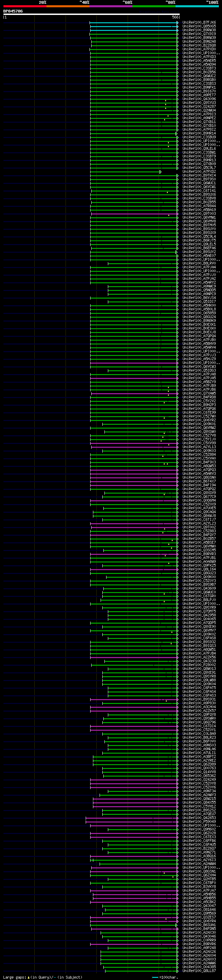Select the UniRef100_Q06YR2 label
The width and height of the screenshot is (222, 980).
tap(199, 420)
